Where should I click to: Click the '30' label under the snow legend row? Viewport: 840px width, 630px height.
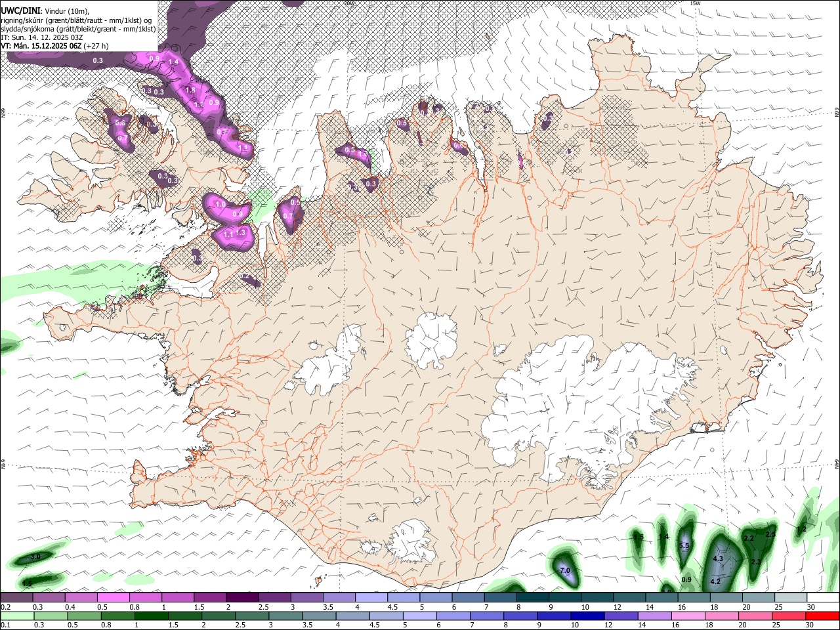coord(811,607)
